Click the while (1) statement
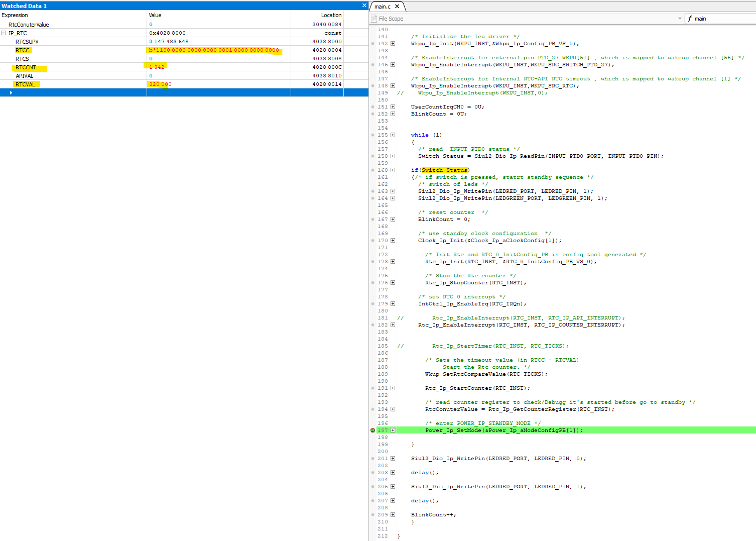Image resolution: width=756 pixels, height=541 pixels. point(427,135)
